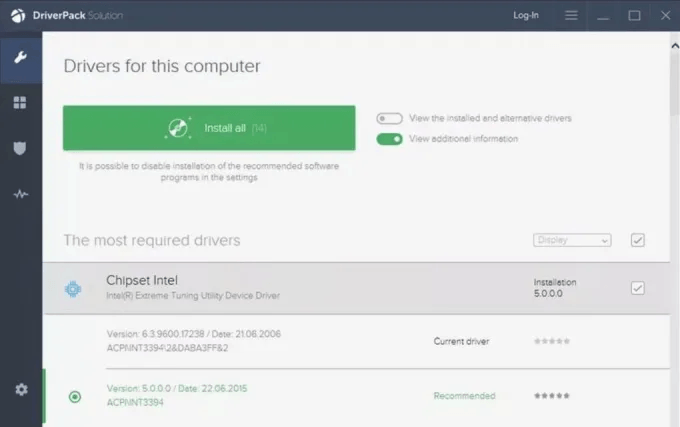Click the Current driver star rating
This screenshot has height=427, width=680.
552,341
